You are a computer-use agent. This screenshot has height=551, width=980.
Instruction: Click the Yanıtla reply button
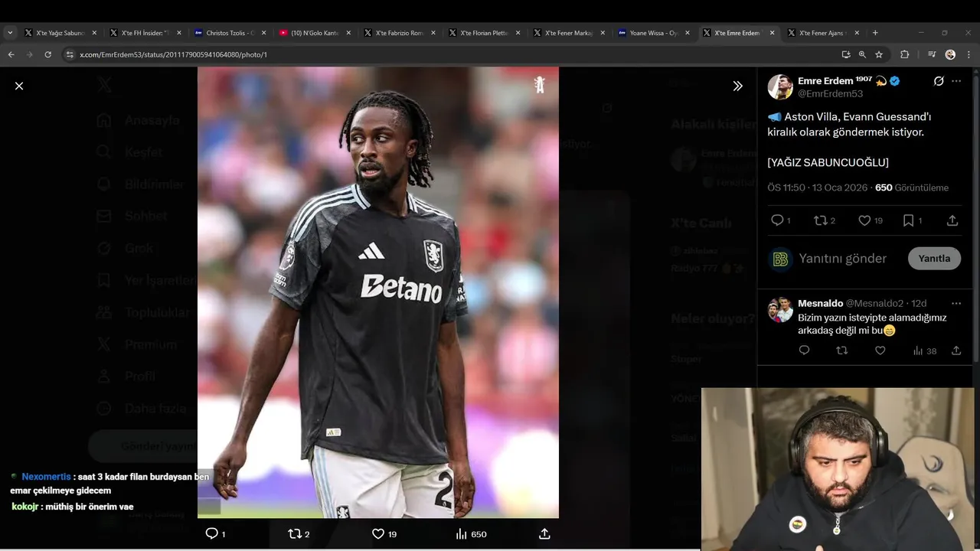click(x=934, y=259)
